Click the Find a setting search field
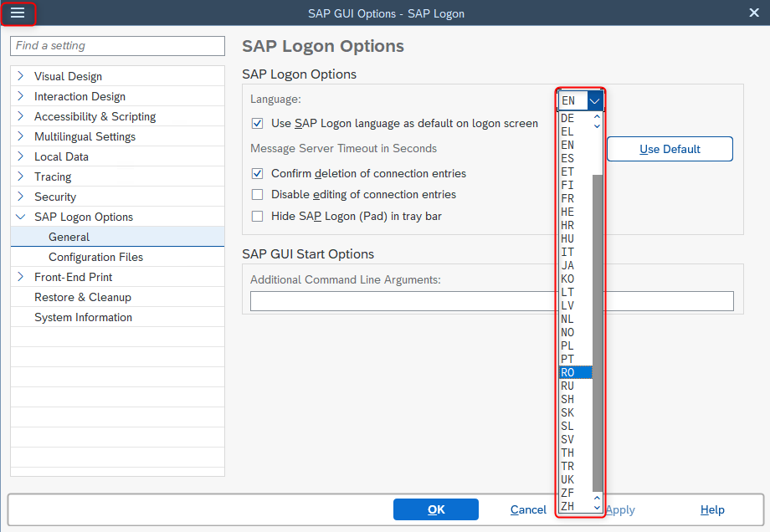Image resolution: width=770 pixels, height=532 pixels. (117, 46)
